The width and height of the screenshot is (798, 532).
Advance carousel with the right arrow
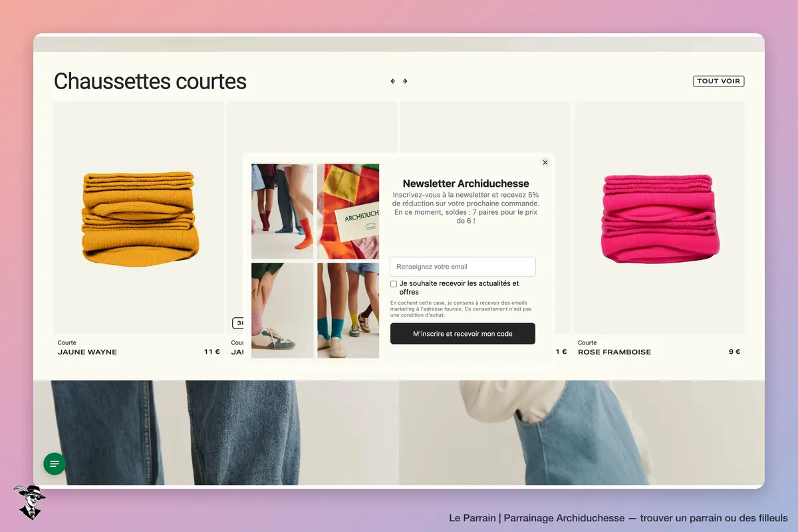(405, 81)
